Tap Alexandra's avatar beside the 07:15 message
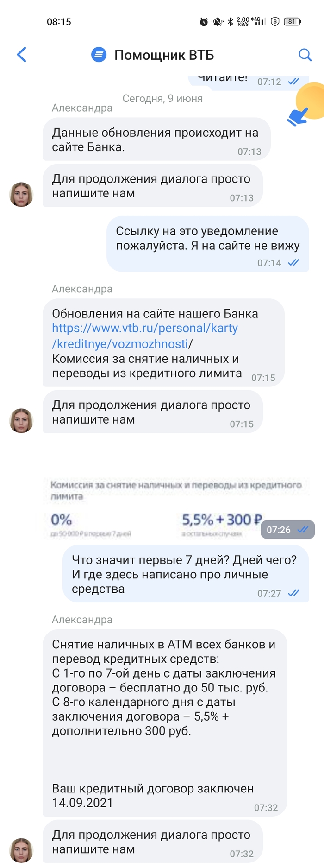 tap(21, 420)
